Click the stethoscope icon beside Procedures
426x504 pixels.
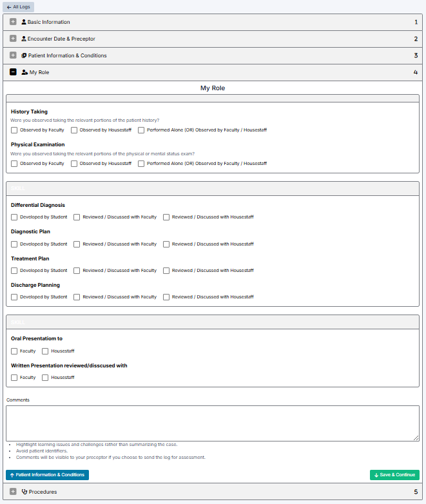coord(24,492)
